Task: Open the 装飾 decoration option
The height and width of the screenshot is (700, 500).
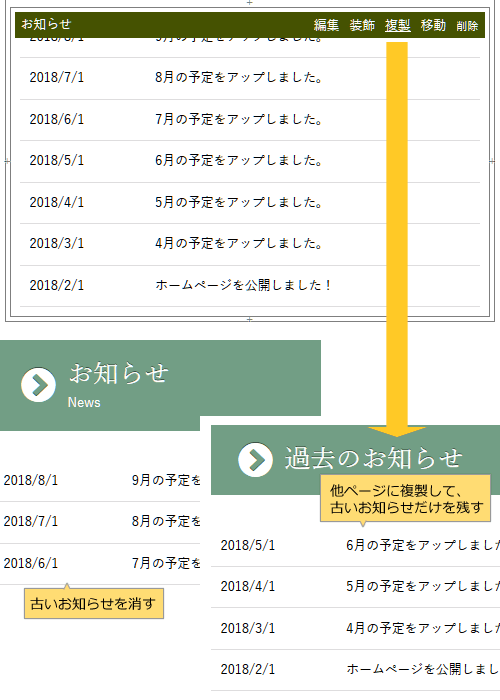Action: pos(362,25)
